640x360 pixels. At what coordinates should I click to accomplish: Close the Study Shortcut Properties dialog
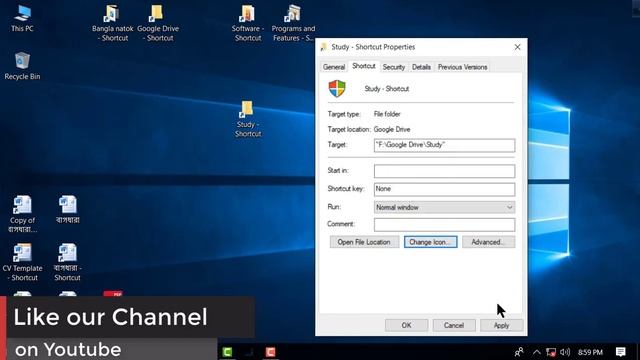[x=518, y=47]
